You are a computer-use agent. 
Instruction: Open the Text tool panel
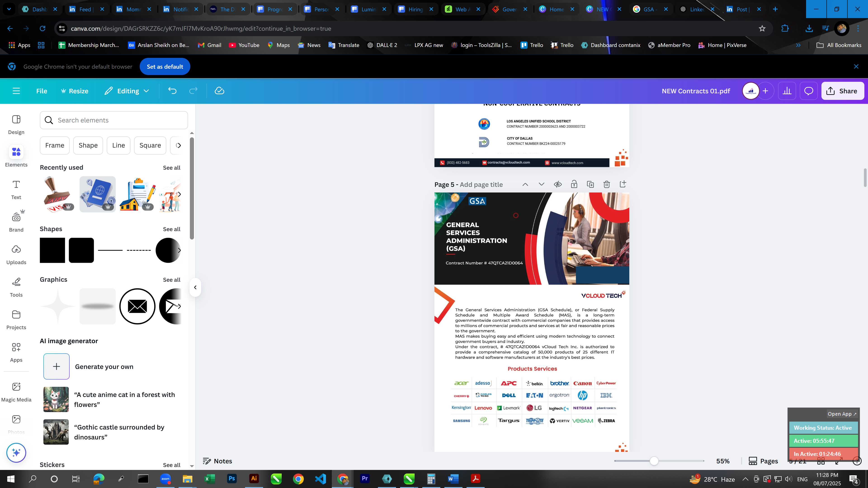point(16,190)
